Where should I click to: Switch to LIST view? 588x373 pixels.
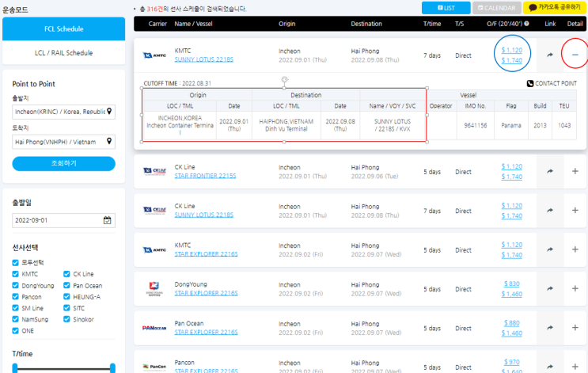[x=446, y=7]
